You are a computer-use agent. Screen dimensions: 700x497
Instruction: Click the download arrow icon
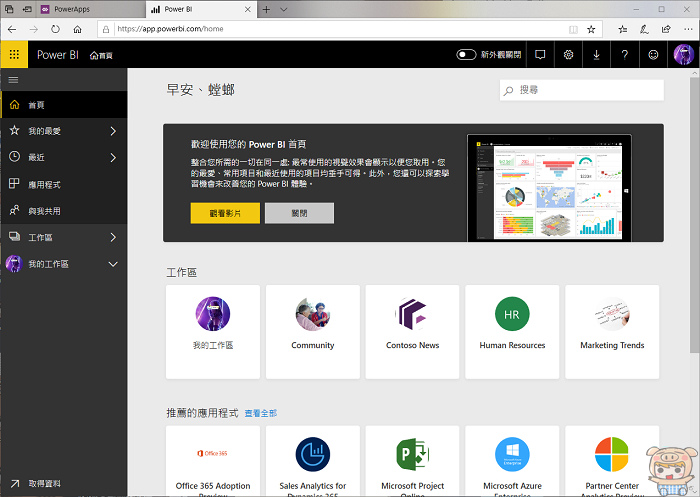pos(596,55)
